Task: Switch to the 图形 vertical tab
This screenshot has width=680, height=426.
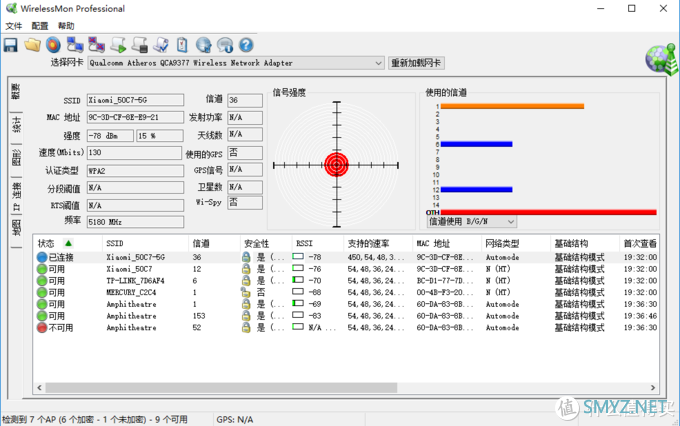Action: click(16, 157)
